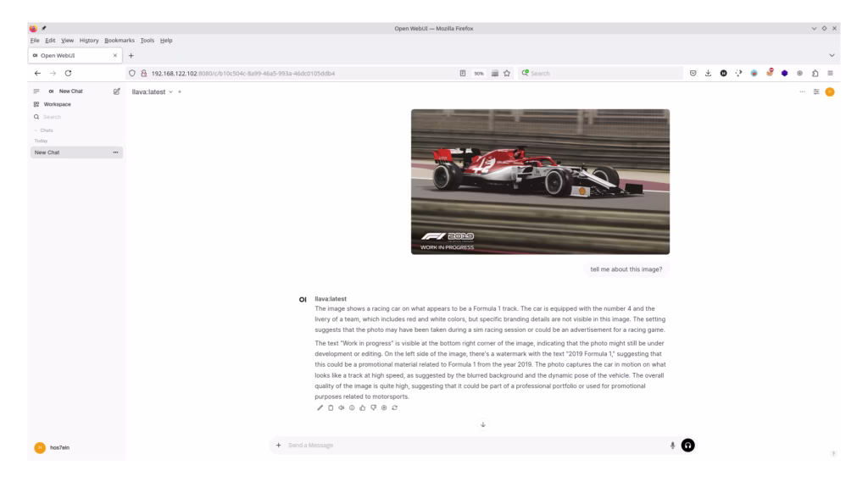
Task: Click the microphone voice input icon
Action: (672, 445)
